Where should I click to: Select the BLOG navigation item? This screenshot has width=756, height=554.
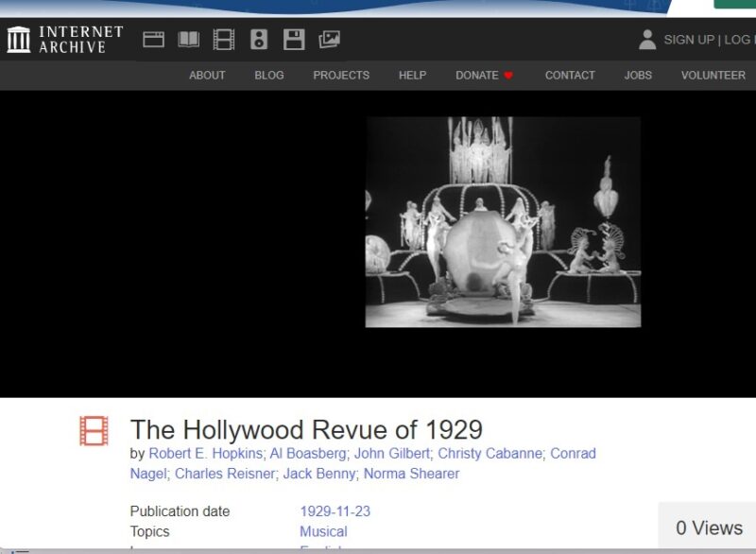(269, 75)
